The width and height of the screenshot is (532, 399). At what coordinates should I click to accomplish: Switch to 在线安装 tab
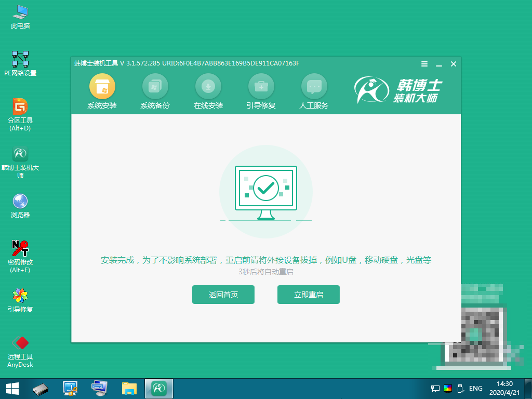coord(208,91)
